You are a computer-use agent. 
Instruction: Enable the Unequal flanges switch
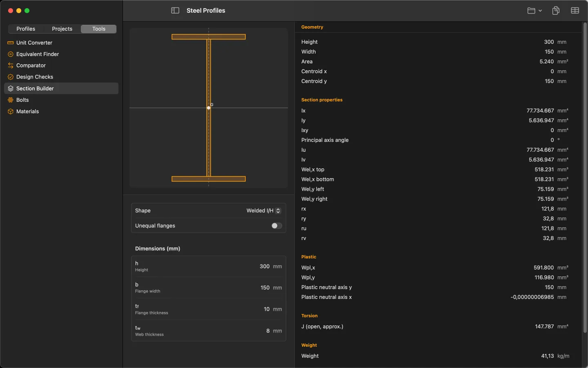click(276, 226)
